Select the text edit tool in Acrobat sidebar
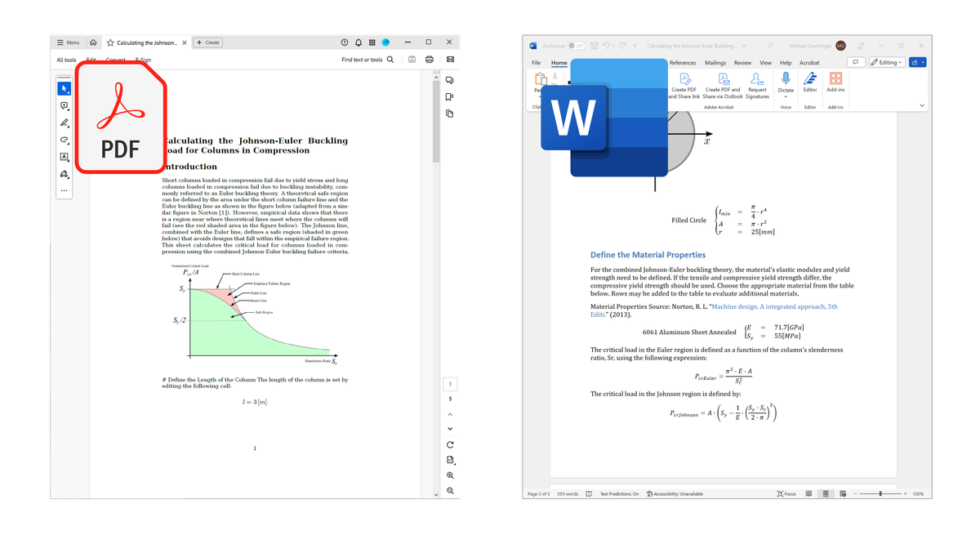This screenshot has width=980, height=540. tap(64, 156)
